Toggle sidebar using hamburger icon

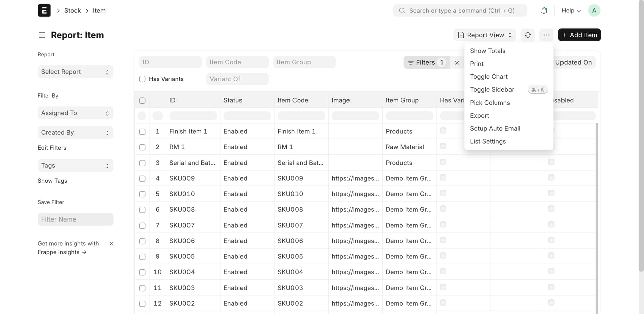point(42,35)
